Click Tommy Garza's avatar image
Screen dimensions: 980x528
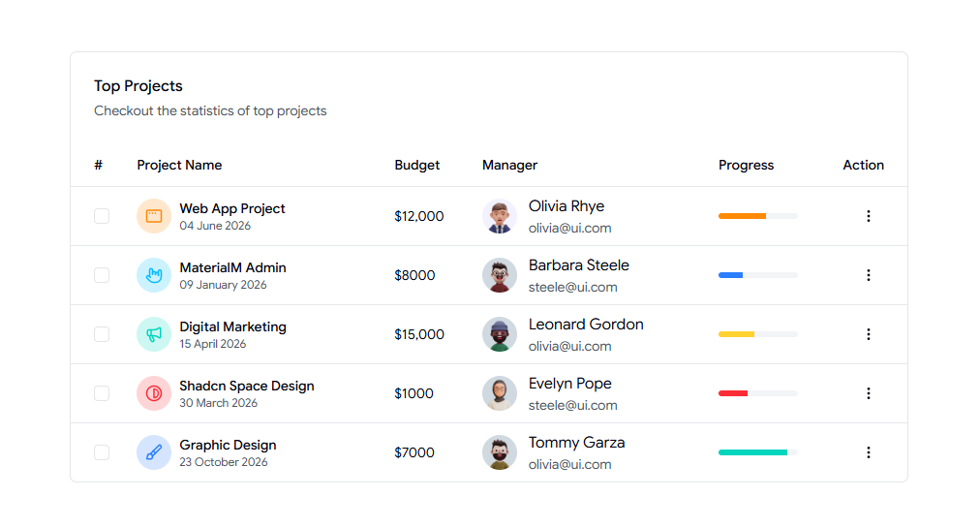[x=500, y=452]
